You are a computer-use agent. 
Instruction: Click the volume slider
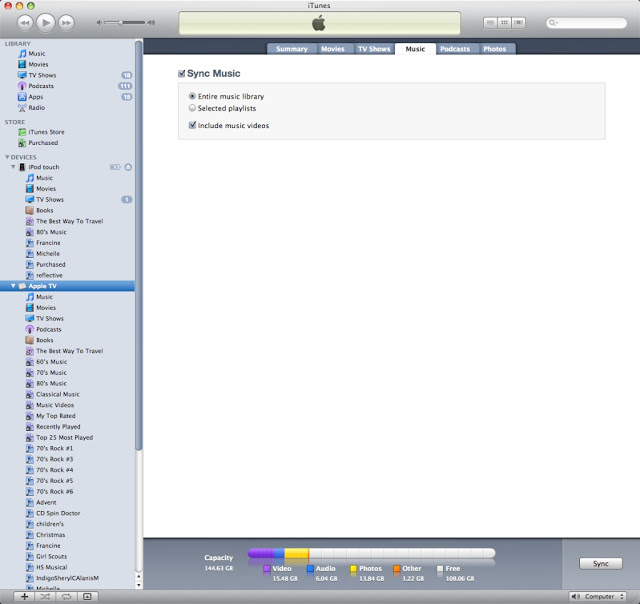click(x=124, y=22)
